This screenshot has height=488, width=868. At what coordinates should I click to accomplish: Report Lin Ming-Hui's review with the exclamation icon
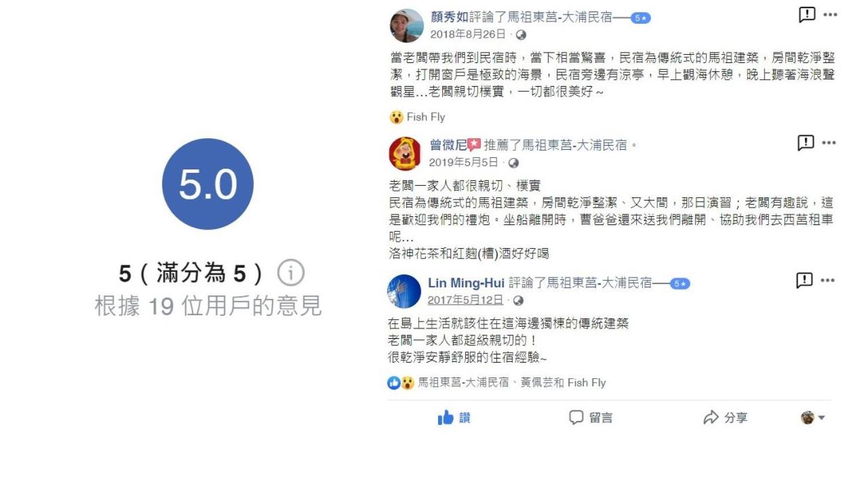point(804,281)
